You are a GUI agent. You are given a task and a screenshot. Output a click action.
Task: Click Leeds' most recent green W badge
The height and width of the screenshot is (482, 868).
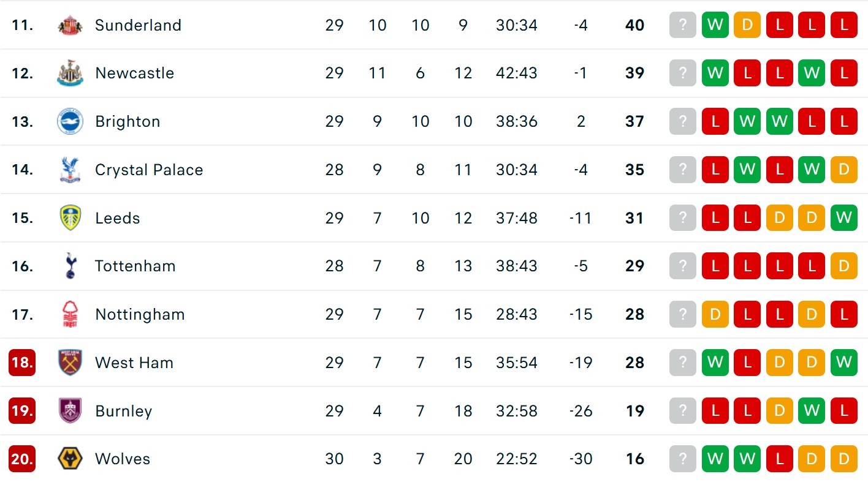click(843, 218)
